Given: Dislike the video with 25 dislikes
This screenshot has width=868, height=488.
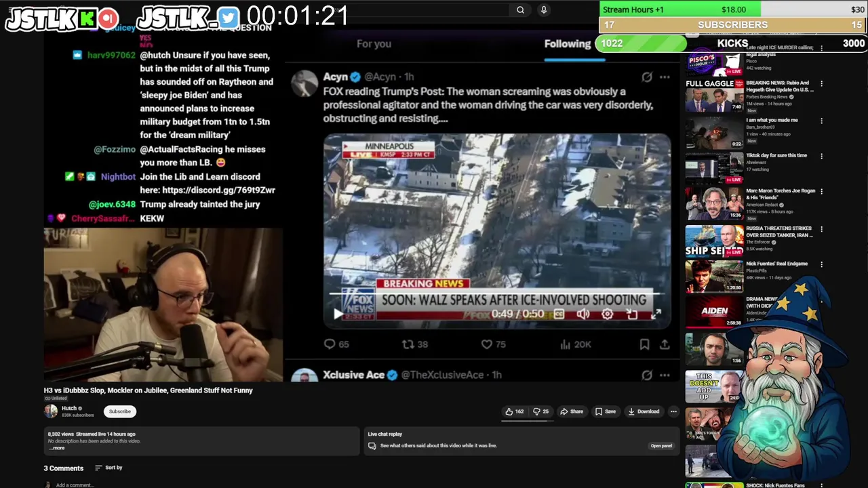Looking at the screenshot, I should (541, 411).
